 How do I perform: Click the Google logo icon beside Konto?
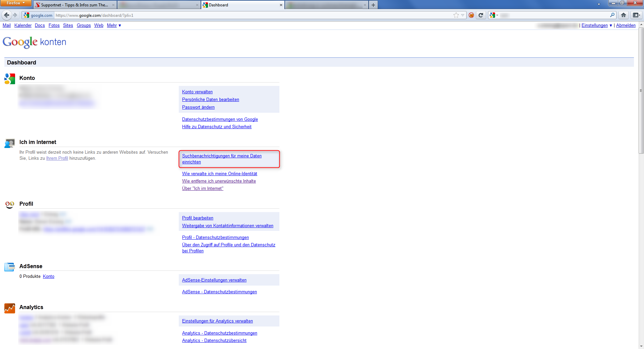[9, 78]
